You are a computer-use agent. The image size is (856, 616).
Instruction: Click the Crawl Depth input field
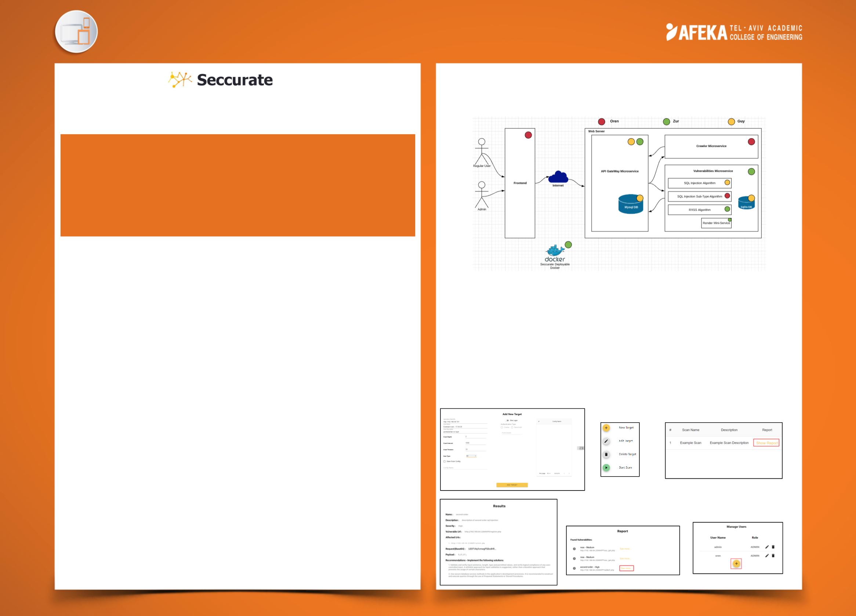coord(476,437)
